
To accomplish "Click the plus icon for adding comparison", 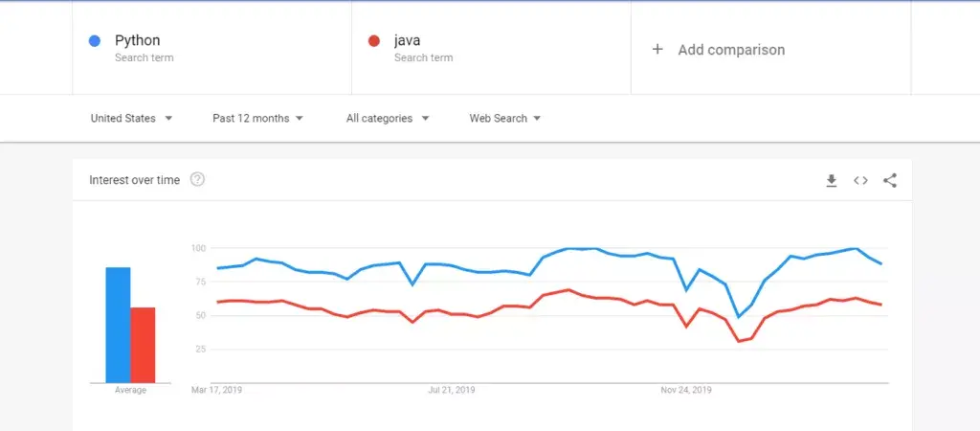I will (657, 49).
